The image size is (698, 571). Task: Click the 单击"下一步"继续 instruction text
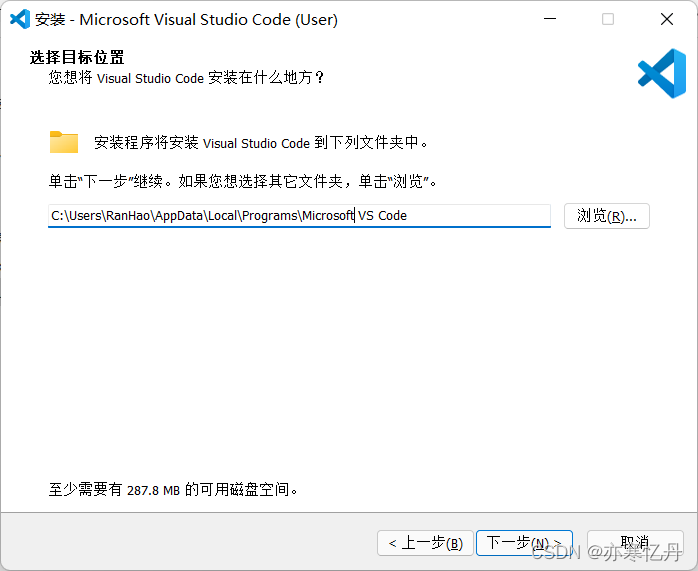pyautogui.click(x=243, y=181)
